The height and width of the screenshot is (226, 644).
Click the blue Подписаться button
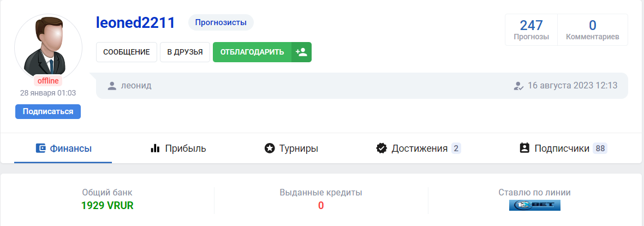pyautogui.click(x=48, y=111)
